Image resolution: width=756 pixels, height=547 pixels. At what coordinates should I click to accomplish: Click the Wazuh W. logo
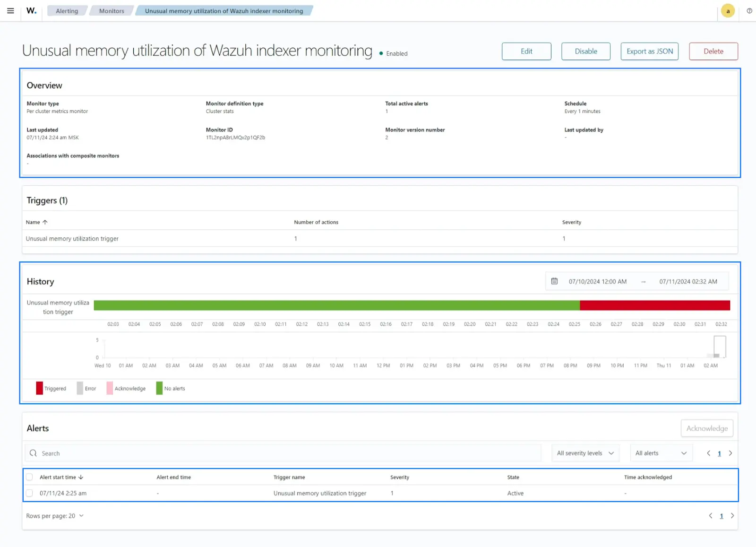click(32, 10)
